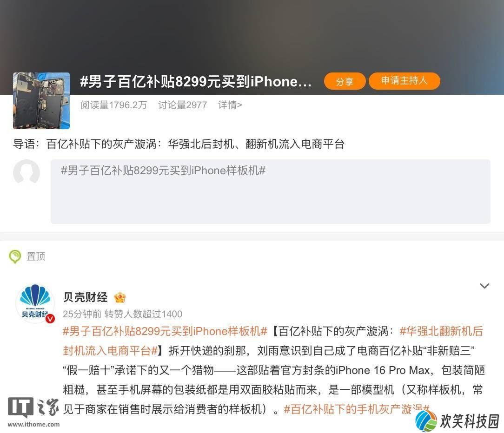Image resolution: width=504 pixels, height=433 pixels.
Task: Click the 欢笑科技园 watermark logo
Action: [458, 421]
